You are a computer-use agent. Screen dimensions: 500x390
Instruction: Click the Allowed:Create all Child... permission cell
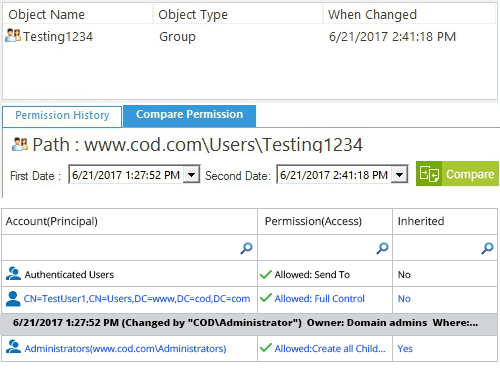[x=325, y=348]
